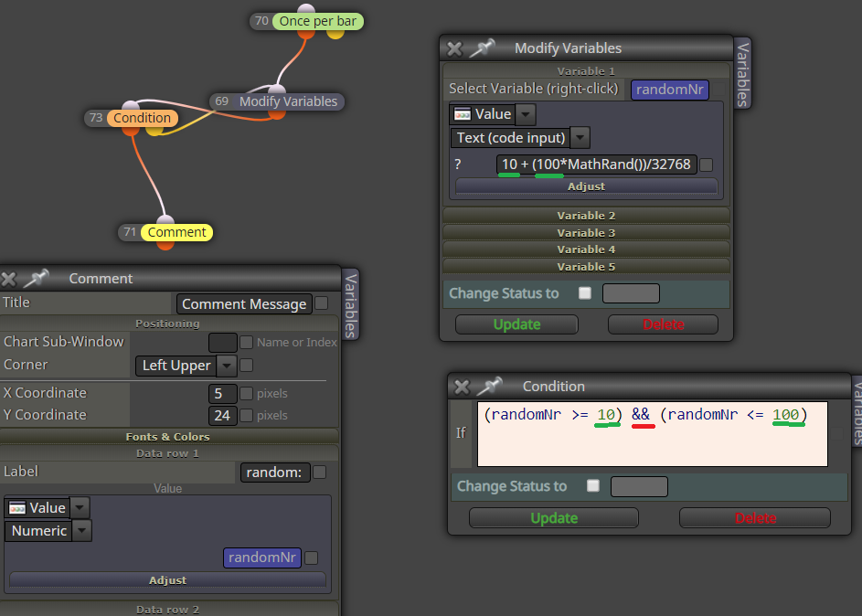Open Variables side tab on Modify Variables panel
Viewport: 862px width, 616px height.
tap(742, 74)
